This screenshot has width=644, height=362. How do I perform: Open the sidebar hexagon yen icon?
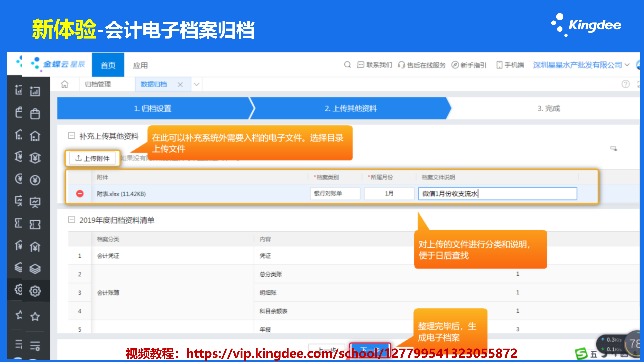(35, 158)
